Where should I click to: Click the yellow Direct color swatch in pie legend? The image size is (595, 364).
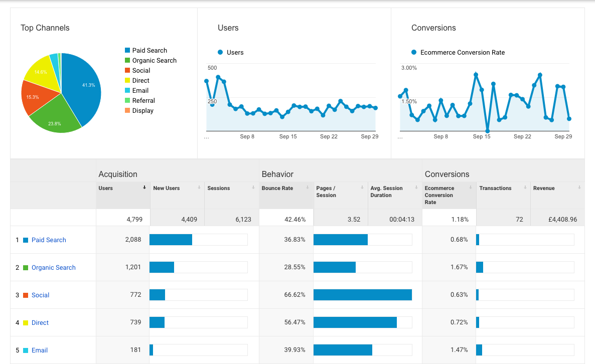click(x=127, y=80)
